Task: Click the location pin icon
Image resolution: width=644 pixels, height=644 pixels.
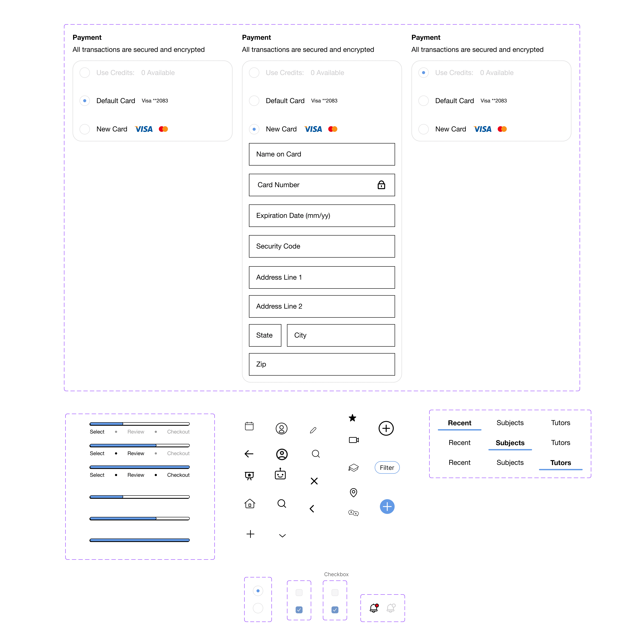Action: (353, 492)
